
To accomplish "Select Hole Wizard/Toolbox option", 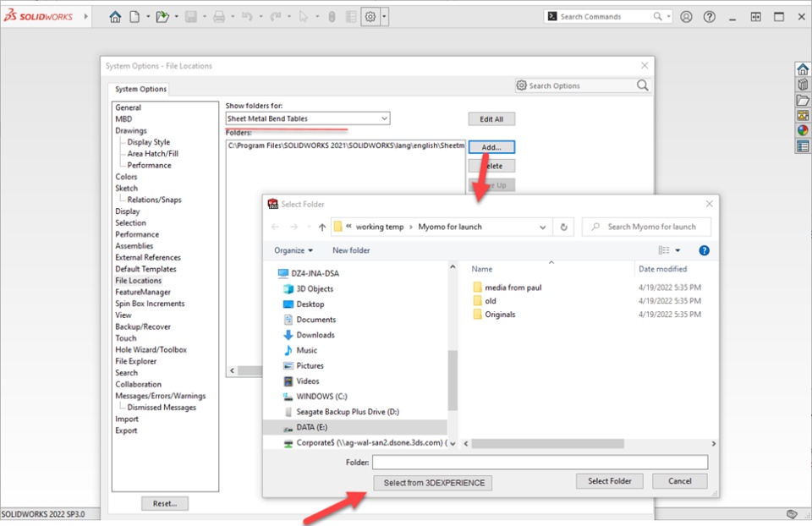I will [151, 350].
